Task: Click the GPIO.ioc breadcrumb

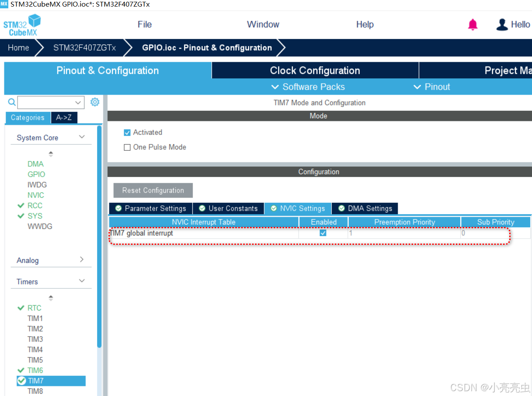Action: pos(207,48)
